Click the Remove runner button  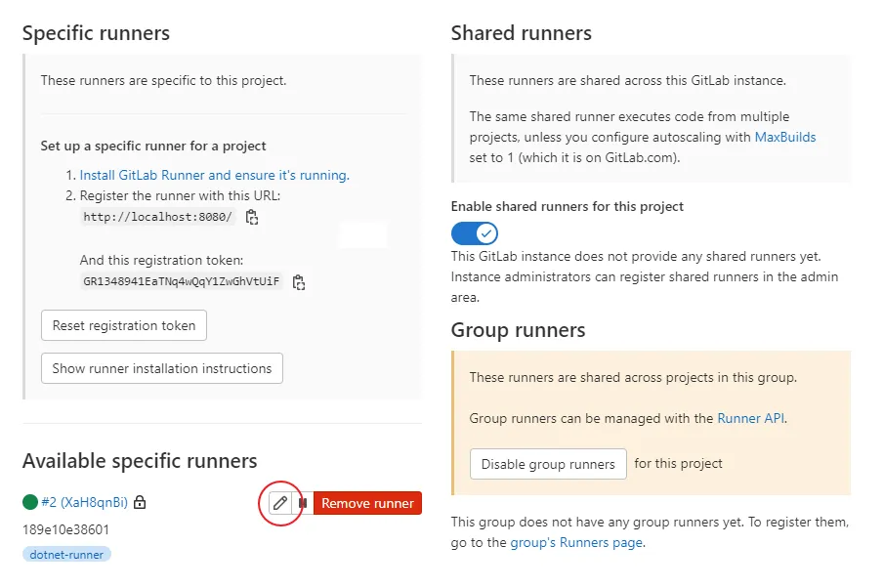tap(367, 503)
